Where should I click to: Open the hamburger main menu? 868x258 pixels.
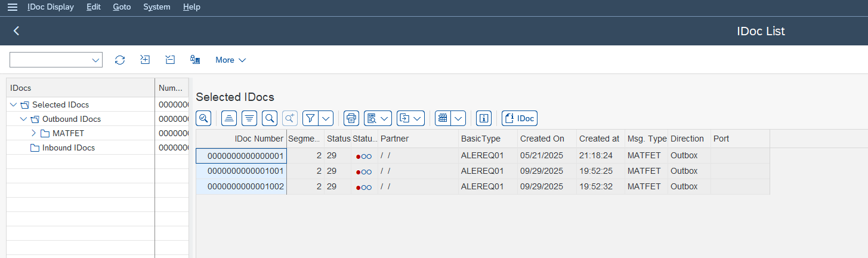12,7
